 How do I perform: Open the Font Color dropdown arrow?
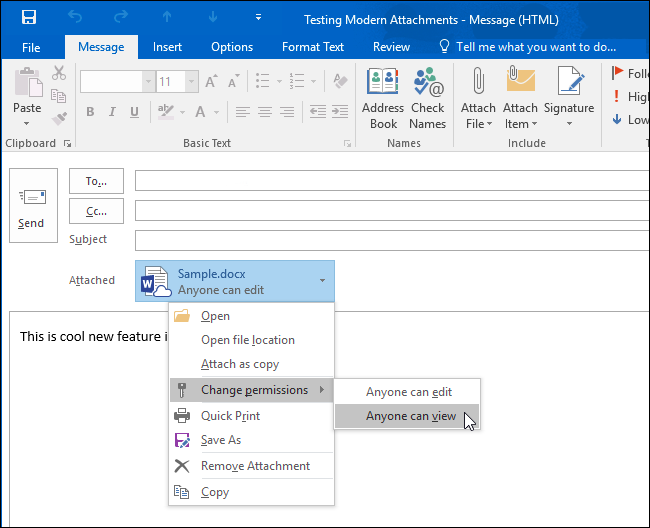216,112
